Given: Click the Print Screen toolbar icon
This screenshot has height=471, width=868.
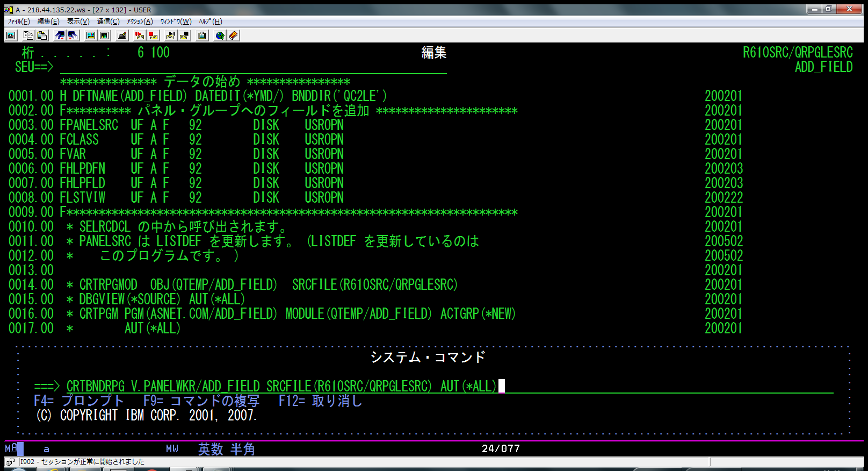Looking at the screenshot, I should tap(11, 35).
